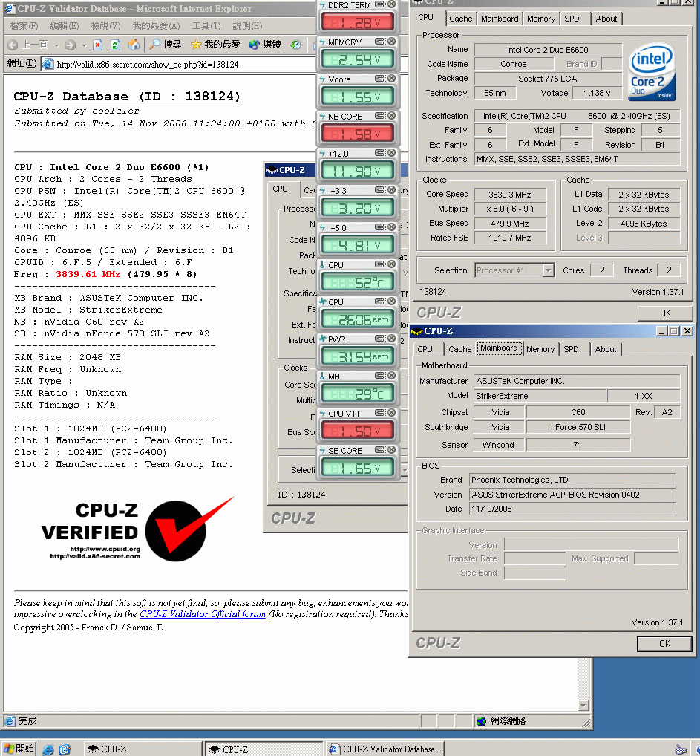
Task: Stop page loading with the red X icon
Action: pyautogui.click(x=98, y=45)
